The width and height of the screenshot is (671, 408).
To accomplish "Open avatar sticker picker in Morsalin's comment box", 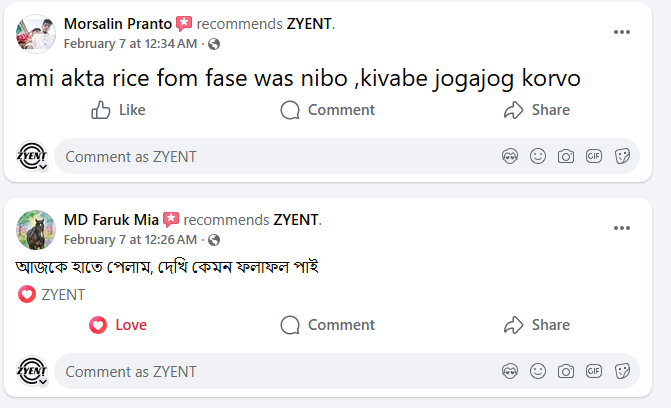I will (x=510, y=157).
